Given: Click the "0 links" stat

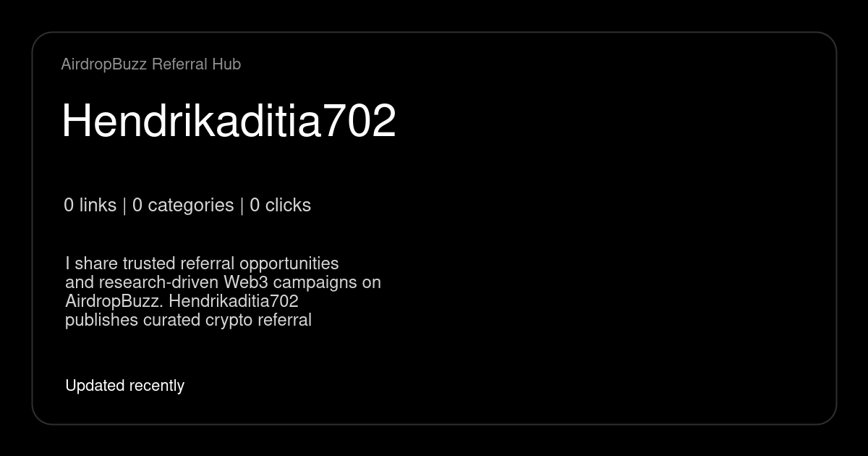Looking at the screenshot, I should [90, 206].
